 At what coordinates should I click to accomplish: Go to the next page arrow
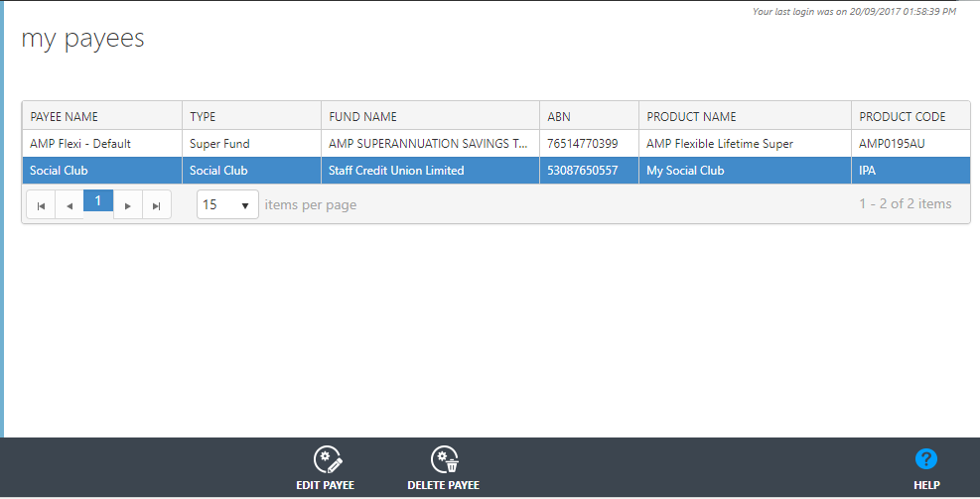point(127,204)
